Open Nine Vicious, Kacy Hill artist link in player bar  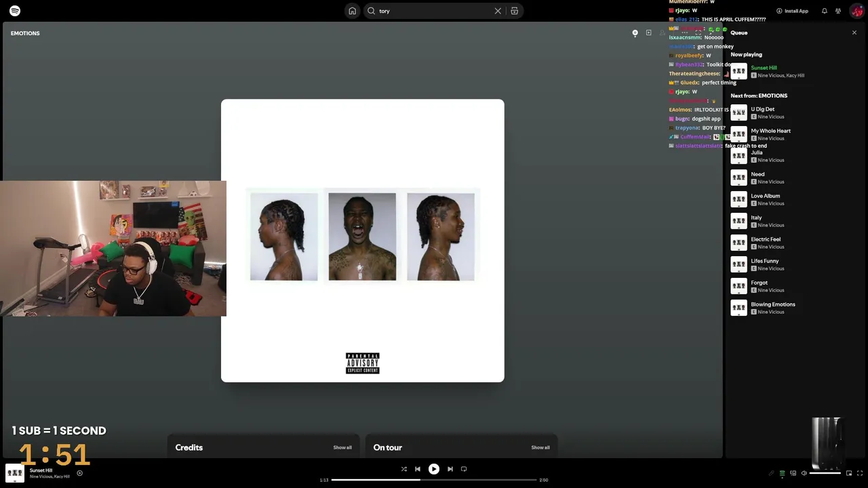50,476
